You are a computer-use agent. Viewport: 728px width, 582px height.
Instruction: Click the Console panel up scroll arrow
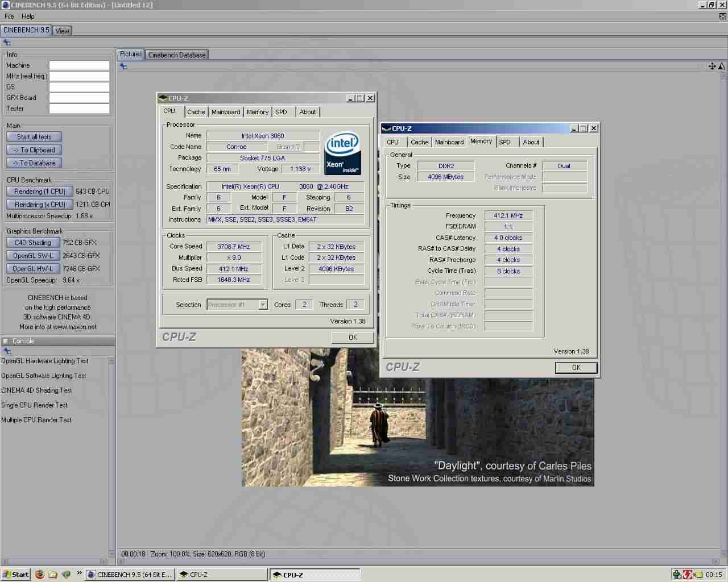[x=111, y=361]
